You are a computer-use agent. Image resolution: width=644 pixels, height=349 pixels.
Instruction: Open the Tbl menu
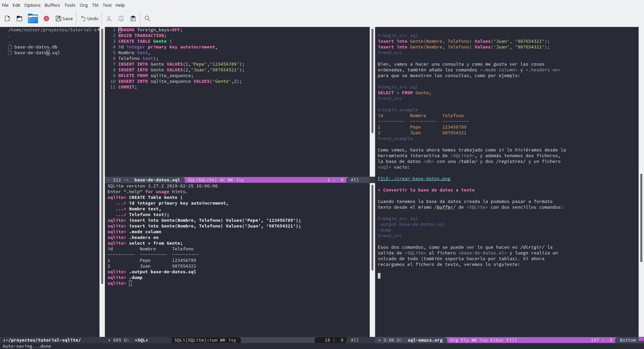pos(95,5)
